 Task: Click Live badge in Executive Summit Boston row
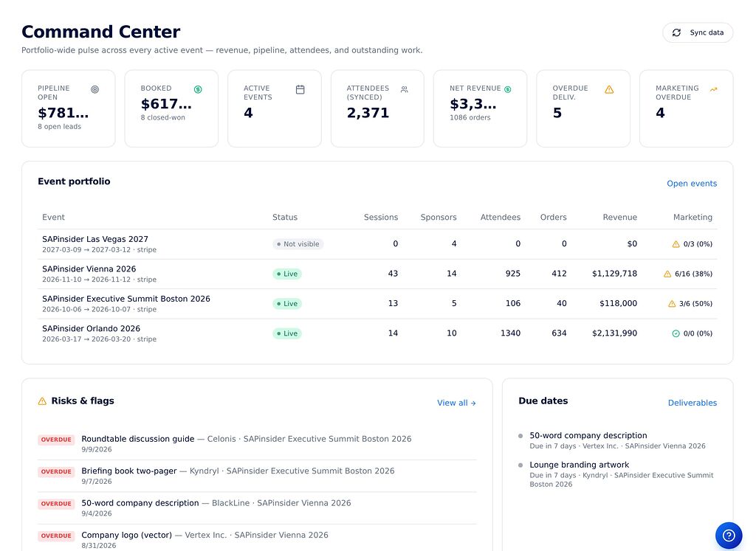tap(287, 304)
